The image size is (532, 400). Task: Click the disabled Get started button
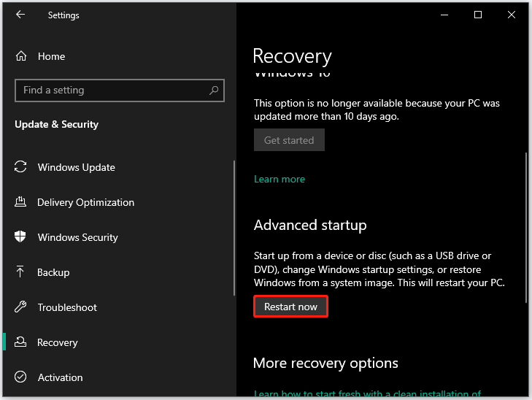click(x=289, y=139)
